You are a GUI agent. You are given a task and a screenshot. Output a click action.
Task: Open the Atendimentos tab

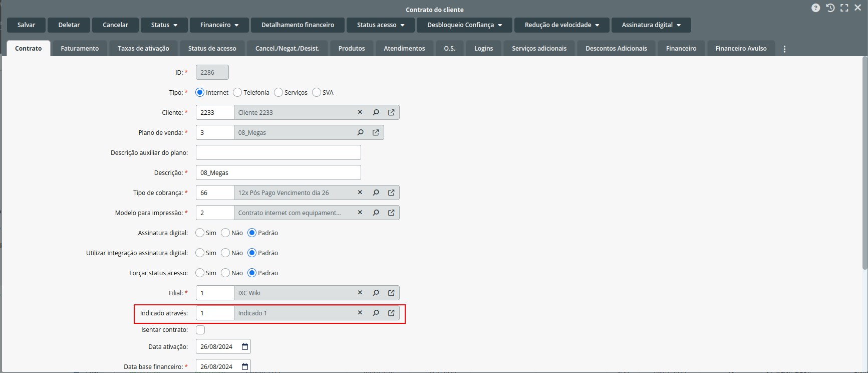[x=404, y=49]
